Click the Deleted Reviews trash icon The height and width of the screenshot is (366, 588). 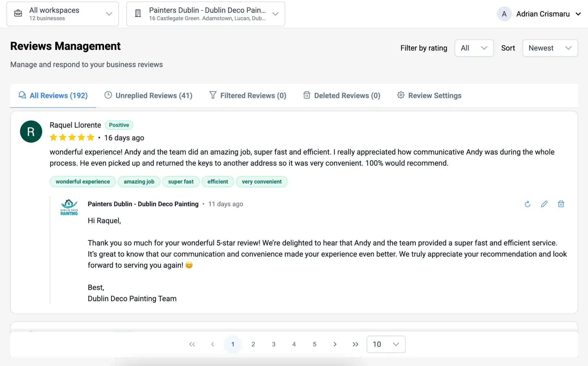pos(307,95)
